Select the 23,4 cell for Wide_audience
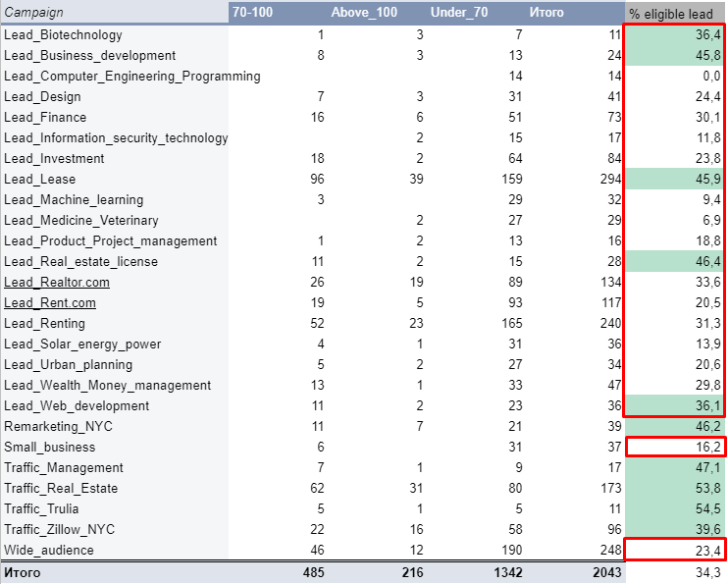This screenshot has width=728, height=584. click(x=675, y=550)
